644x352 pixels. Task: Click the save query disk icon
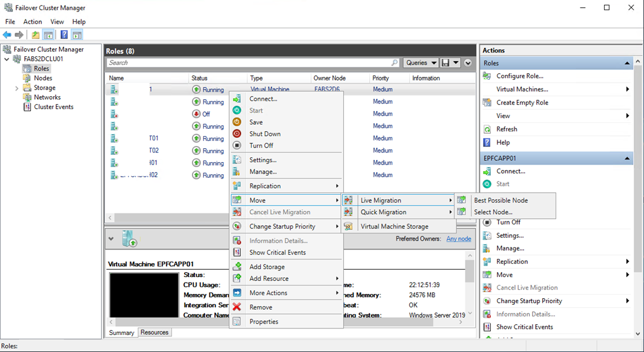[445, 63]
